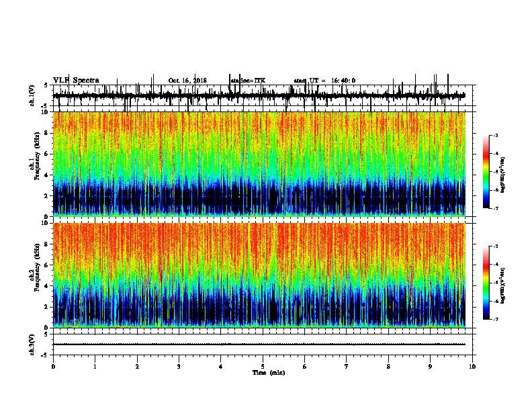Click time axis tick label '5'

click(x=263, y=367)
